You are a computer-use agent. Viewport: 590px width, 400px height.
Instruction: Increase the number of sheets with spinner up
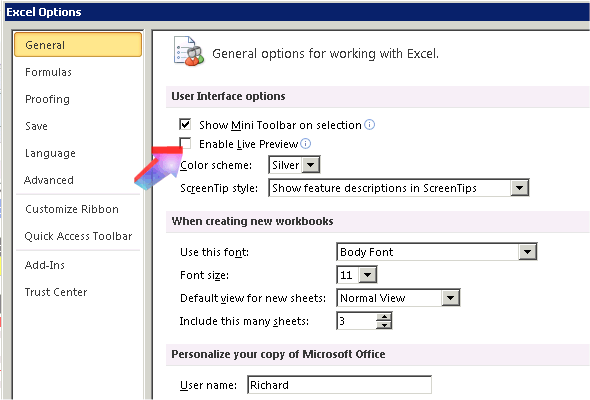tap(384, 317)
